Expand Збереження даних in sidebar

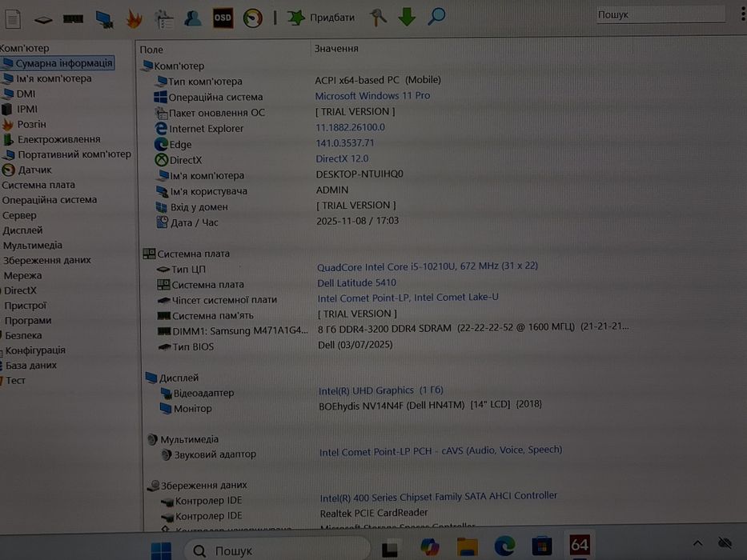click(x=46, y=260)
